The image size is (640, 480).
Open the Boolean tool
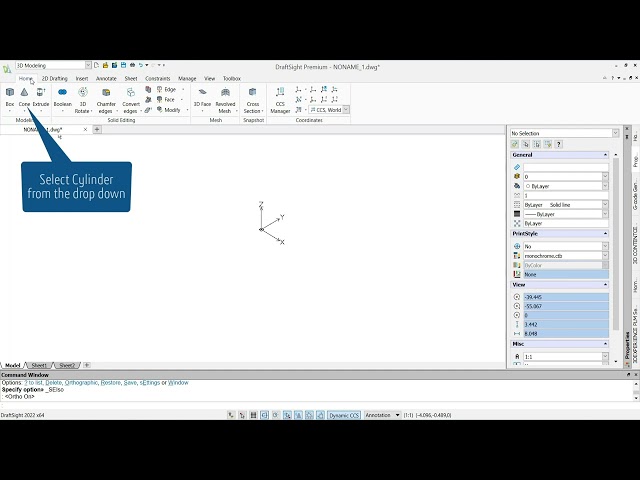[62, 97]
